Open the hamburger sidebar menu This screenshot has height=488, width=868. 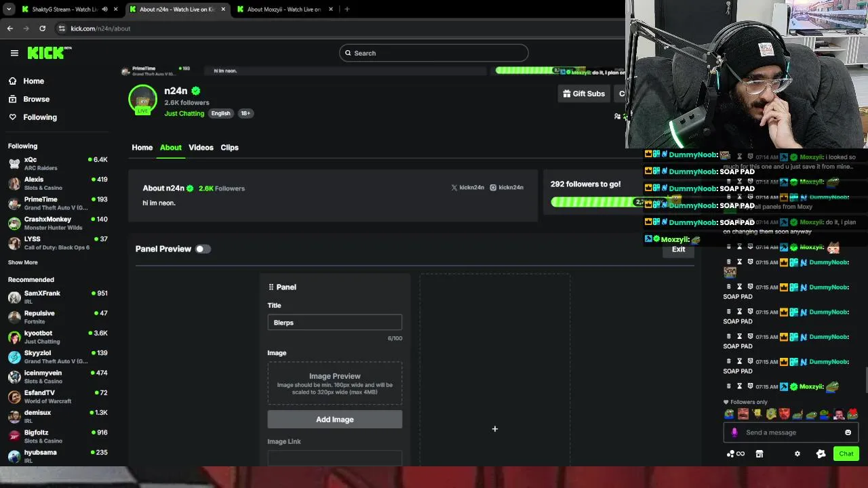14,53
